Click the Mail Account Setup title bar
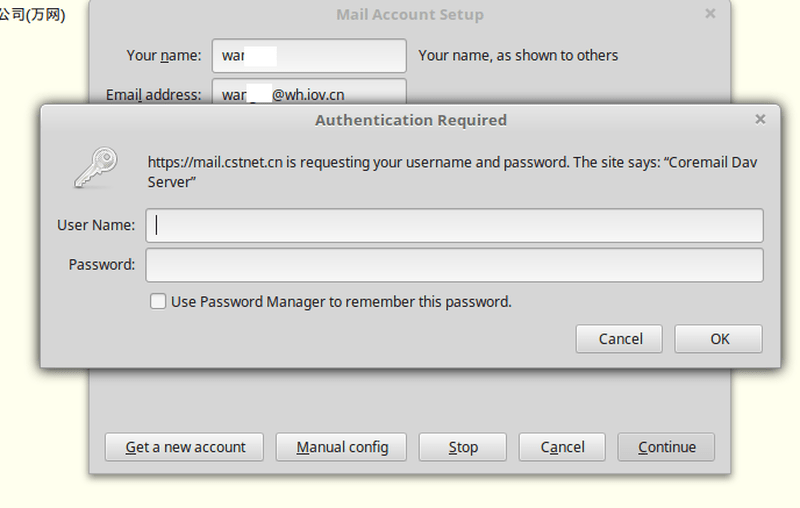 click(409, 15)
